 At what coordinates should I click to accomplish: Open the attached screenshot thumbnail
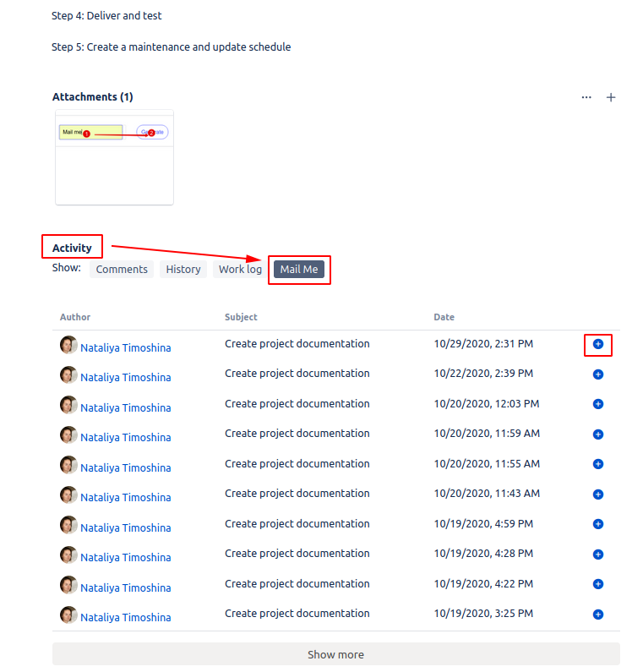114,157
